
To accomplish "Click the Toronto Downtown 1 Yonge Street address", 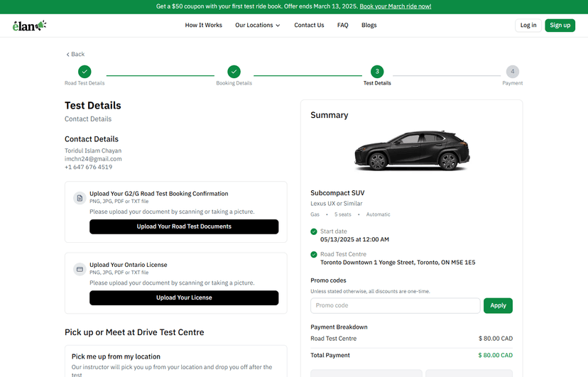I will click(x=398, y=262).
